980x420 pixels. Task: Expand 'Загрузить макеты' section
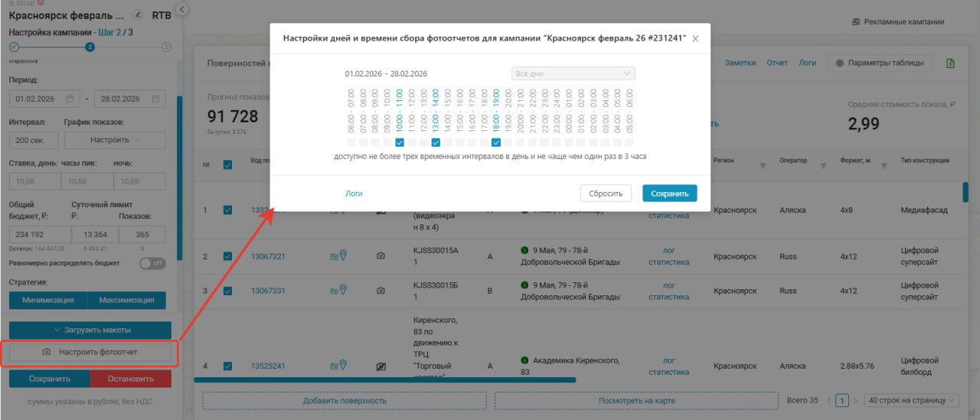click(90, 330)
